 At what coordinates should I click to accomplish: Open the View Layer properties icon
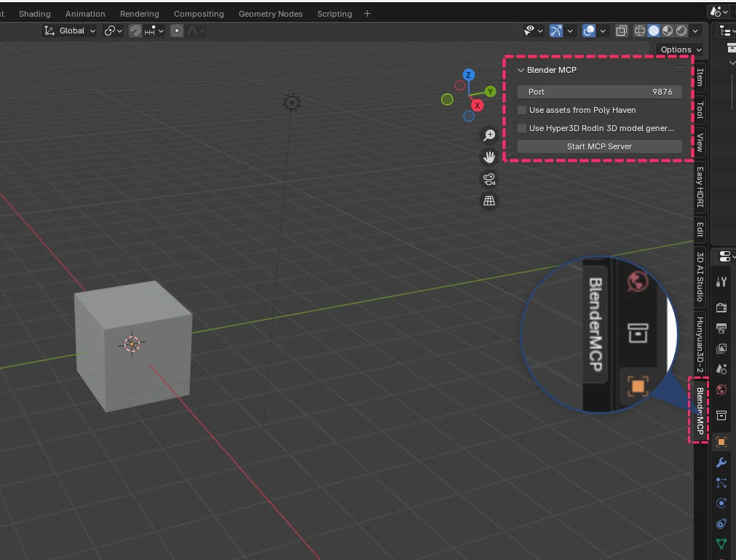tap(721, 349)
